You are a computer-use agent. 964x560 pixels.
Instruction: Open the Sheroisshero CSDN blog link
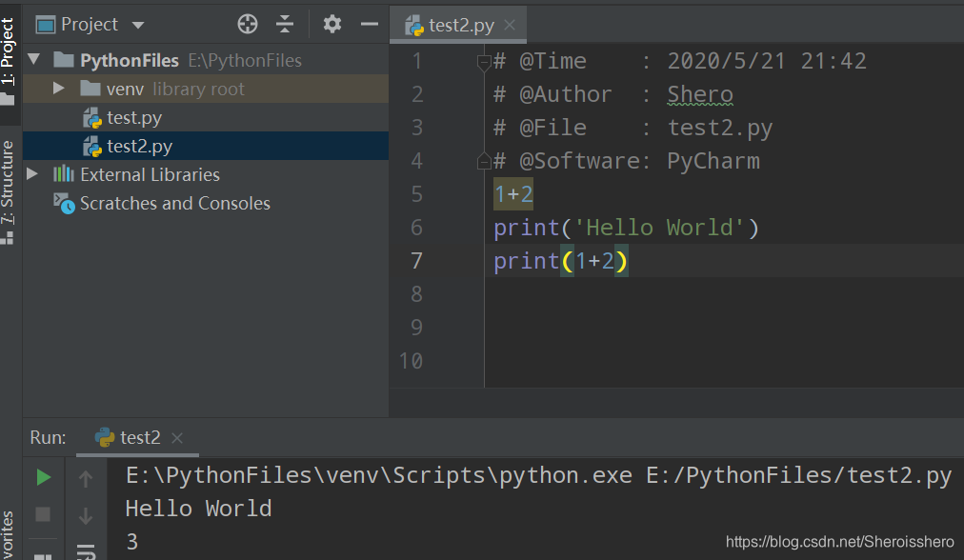click(838, 541)
